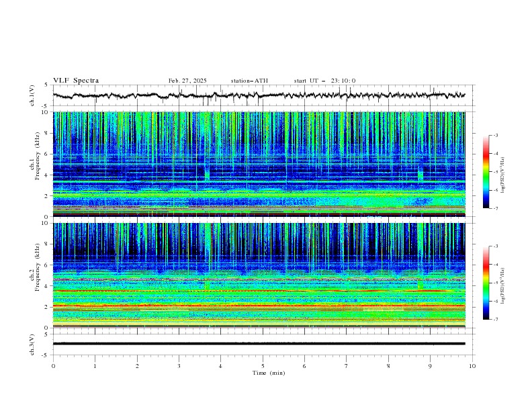Click the lower color bar log(PSD) label

(503, 285)
